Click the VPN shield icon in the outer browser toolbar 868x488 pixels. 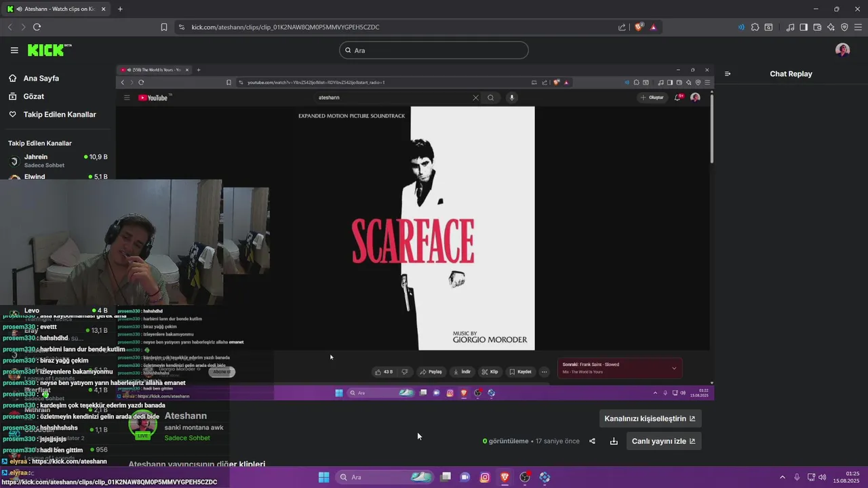[x=844, y=27]
